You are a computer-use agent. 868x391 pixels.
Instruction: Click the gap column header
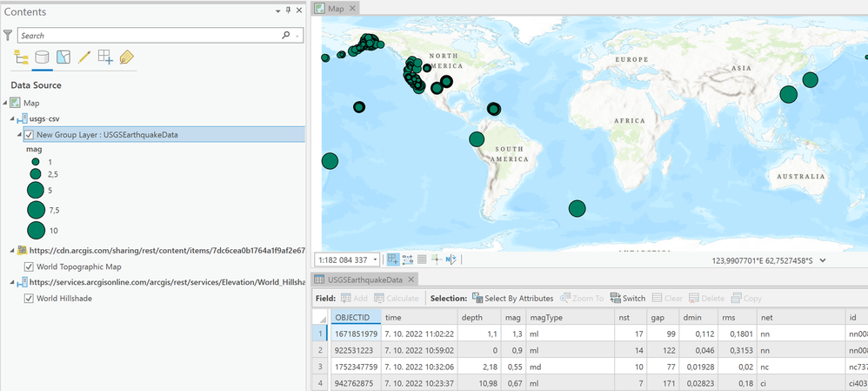664,318
